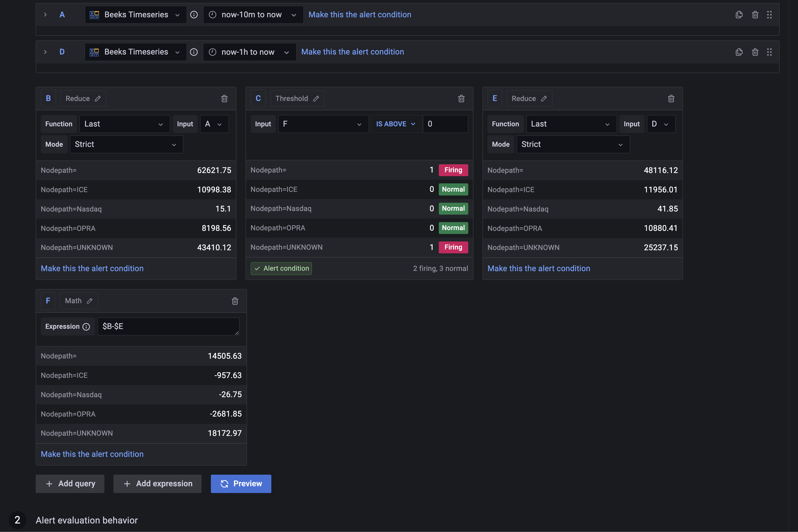Duplicate query A with copy icon

tap(739, 14)
